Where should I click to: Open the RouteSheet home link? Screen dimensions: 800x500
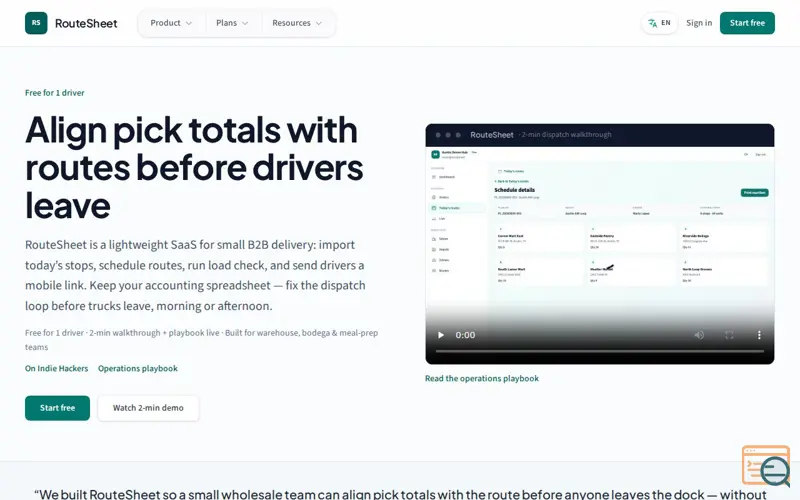71,23
